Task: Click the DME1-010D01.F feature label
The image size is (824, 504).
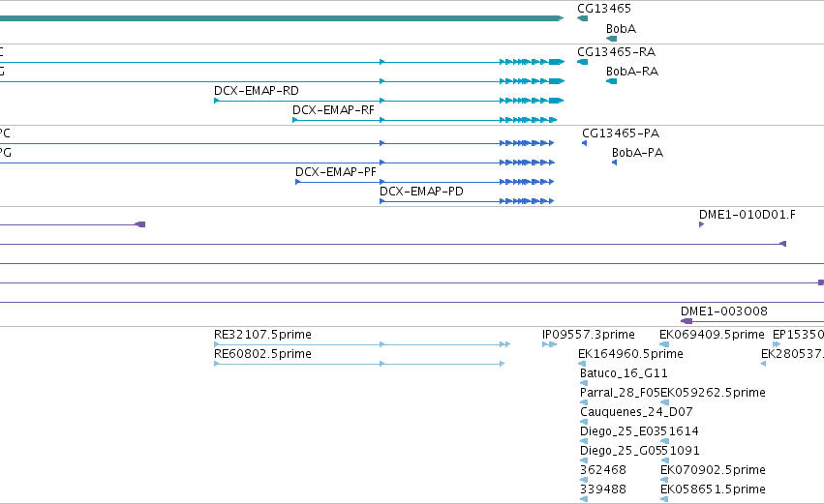Action: [747, 215]
